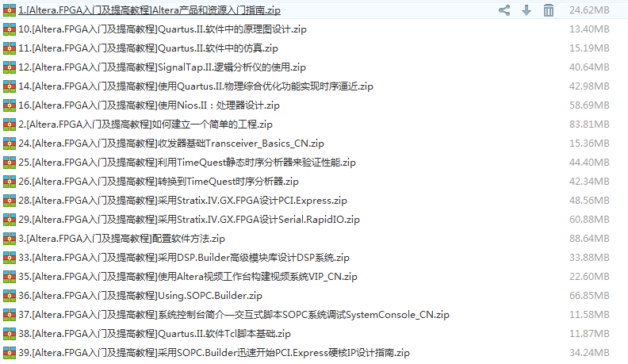Click the 66.85MB size value
Image resolution: width=628 pixels, height=364 pixels.
coord(589,296)
